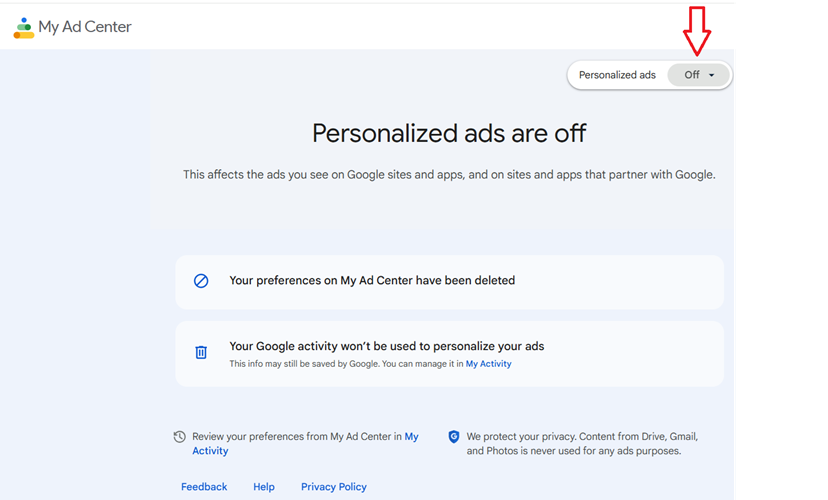
Task: Click the blue privacy shield icon
Action: pyautogui.click(x=454, y=437)
